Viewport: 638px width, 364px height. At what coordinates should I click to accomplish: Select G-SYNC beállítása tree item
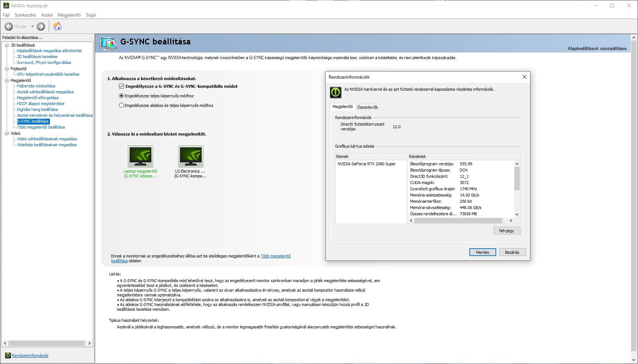pyautogui.click(x=33, y=121)
